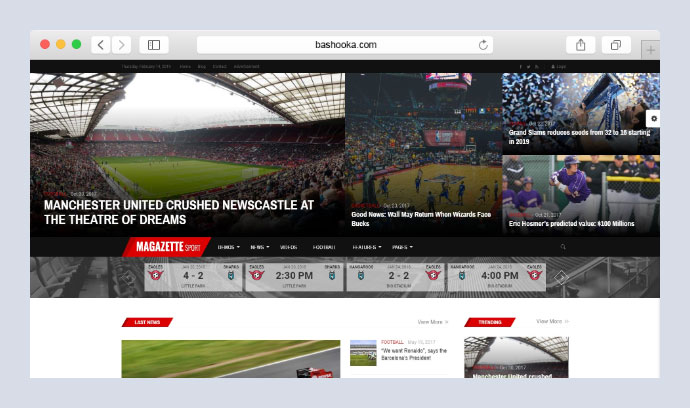The height and width of the screenshot is (408, 690).
Task: Click the baseball batter photo tile
Action: pos(581,195)
